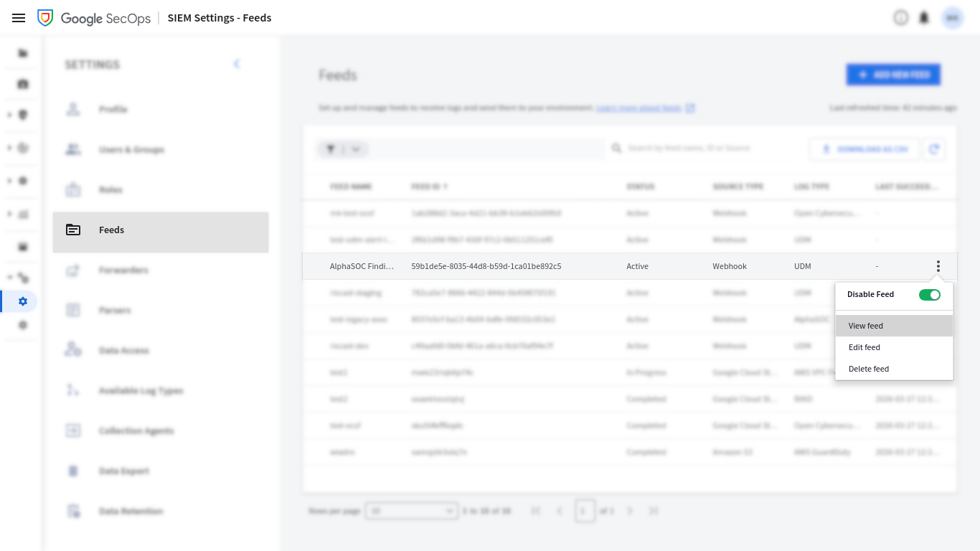980x551 pixels.
Task: Collapse the Settings panel using the chevron
Action: pyautogui.click(x=237, y=63)
